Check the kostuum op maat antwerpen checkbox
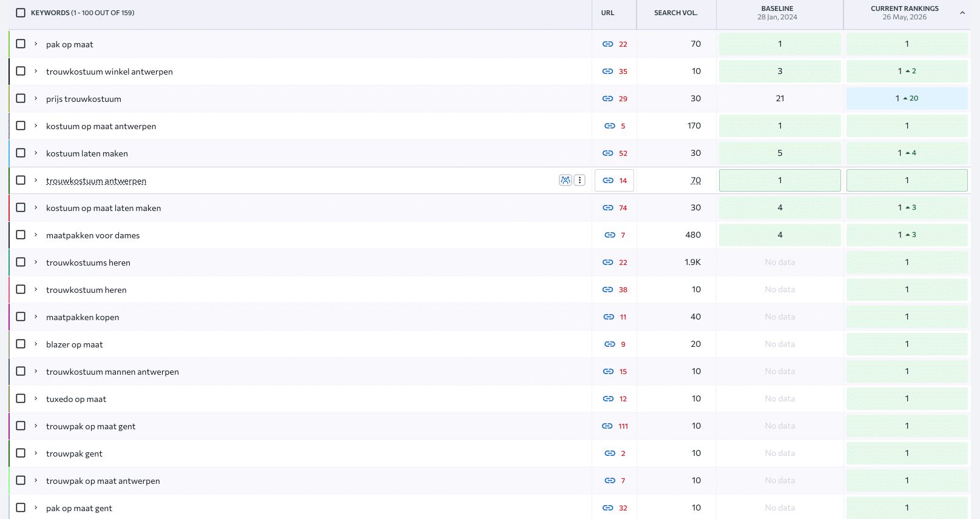The image size is (980, 519). click(x=21, y=126)
